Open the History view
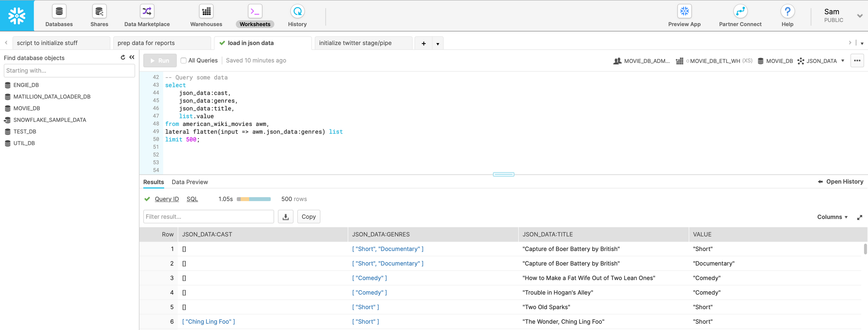 click(x=297, y=15)
